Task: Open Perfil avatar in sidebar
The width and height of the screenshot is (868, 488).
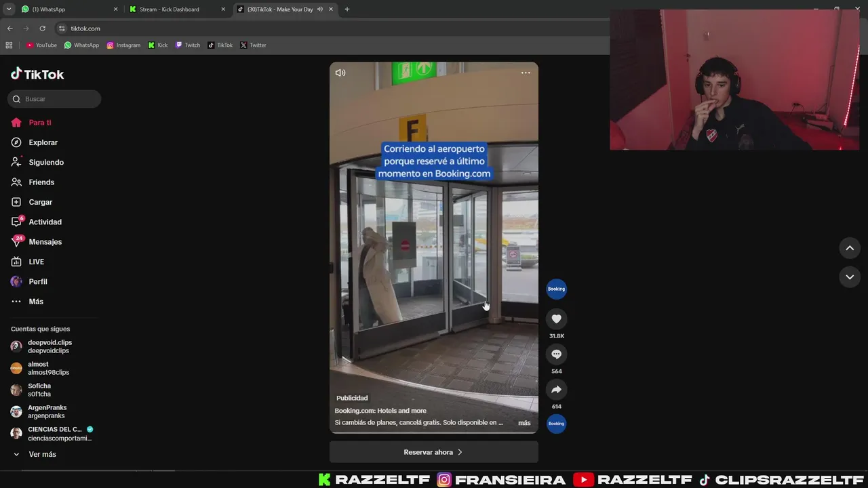Action: (x=16, y=281)
